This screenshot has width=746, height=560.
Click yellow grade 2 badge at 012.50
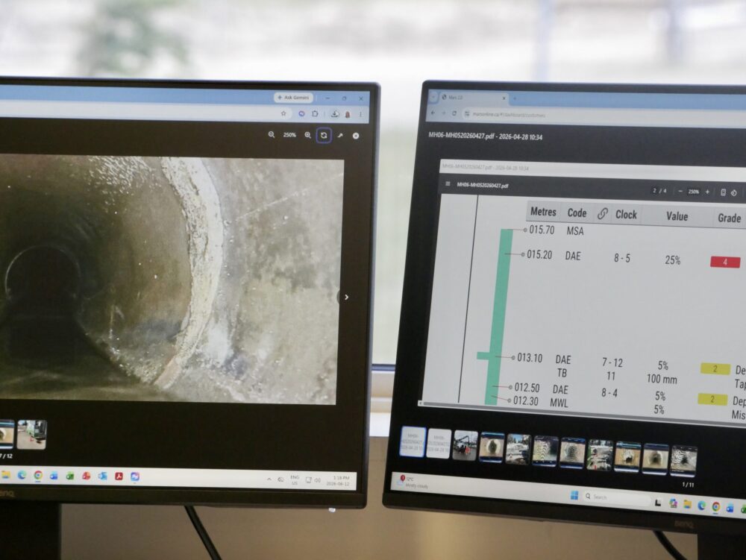(712, 400)
